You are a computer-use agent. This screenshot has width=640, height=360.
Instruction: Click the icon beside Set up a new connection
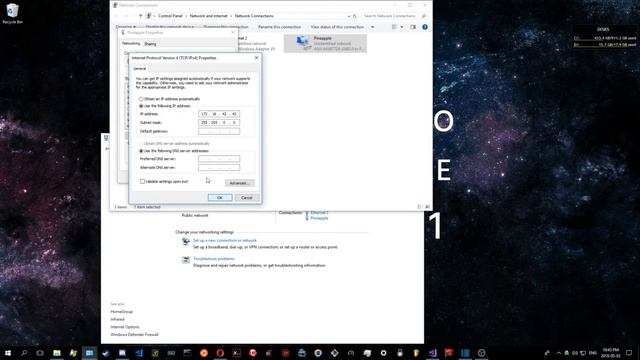(186, 242)
